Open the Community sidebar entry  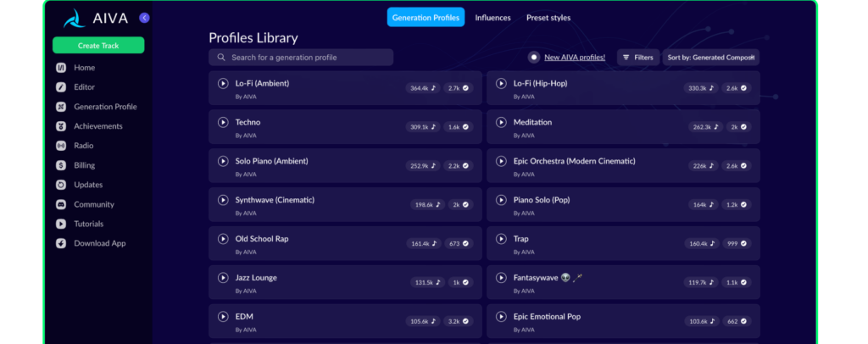[94, 205]
